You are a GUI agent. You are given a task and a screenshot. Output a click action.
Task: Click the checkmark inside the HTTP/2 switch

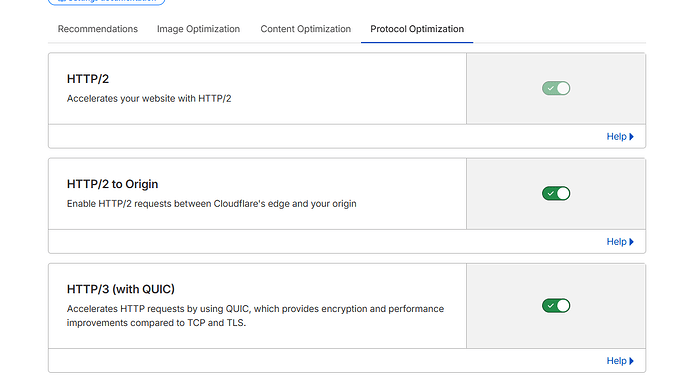click(551, 88)
